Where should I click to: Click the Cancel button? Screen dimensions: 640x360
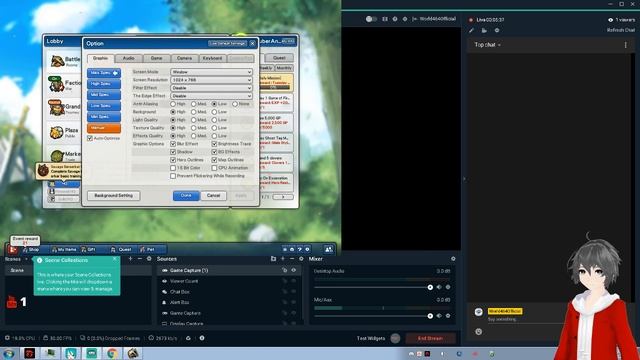pyautogui.click(x=213, y=196)
